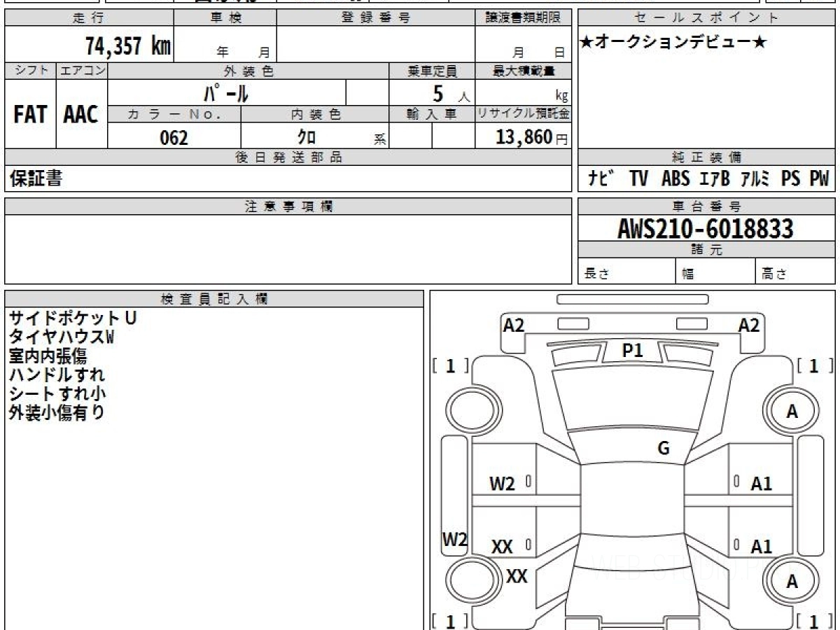Image resolution: width=840 pixels, height=630 pixels.
Task: Select the ABS equipment item
Action: 675,178
